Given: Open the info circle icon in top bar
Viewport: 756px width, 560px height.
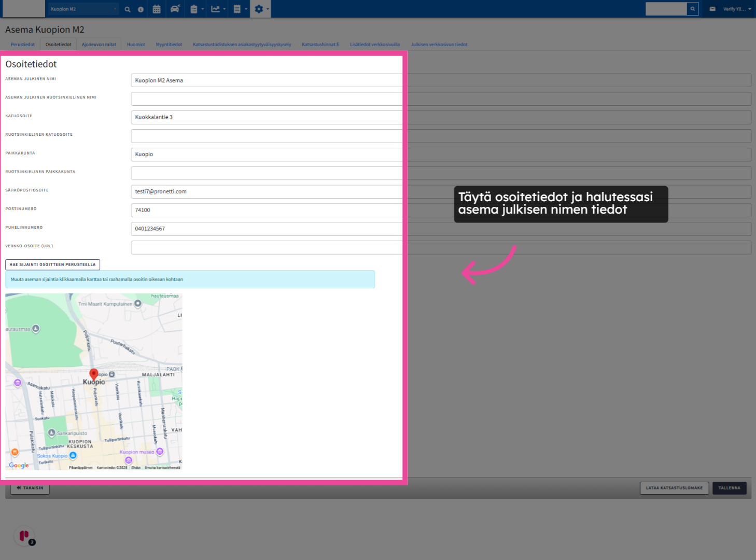Looking at the screenshot, I should [141, 9].
